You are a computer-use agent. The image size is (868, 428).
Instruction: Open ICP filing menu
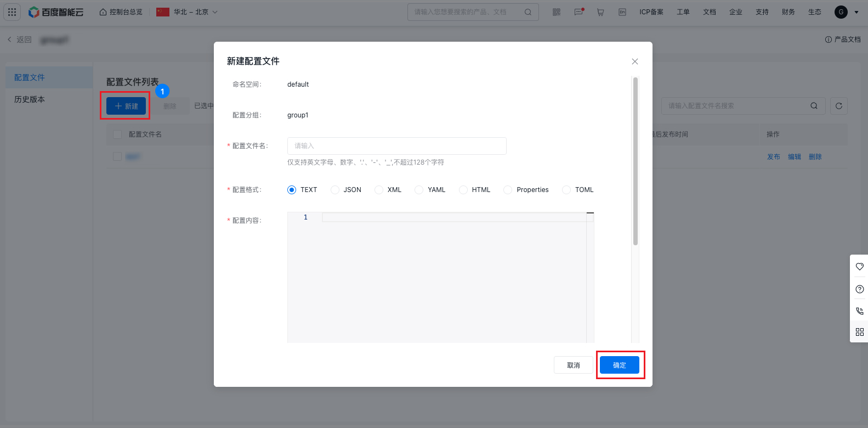[x=651, y=12]
